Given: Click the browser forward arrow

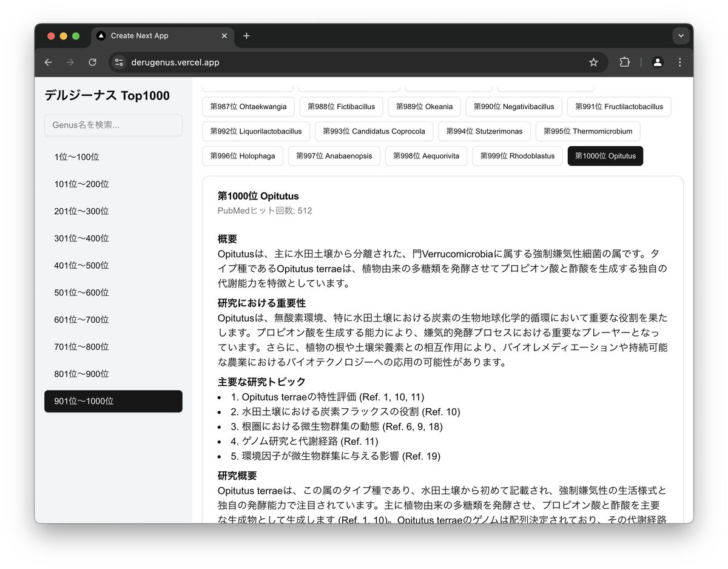Looking at the screenshot, I should 70,62.
